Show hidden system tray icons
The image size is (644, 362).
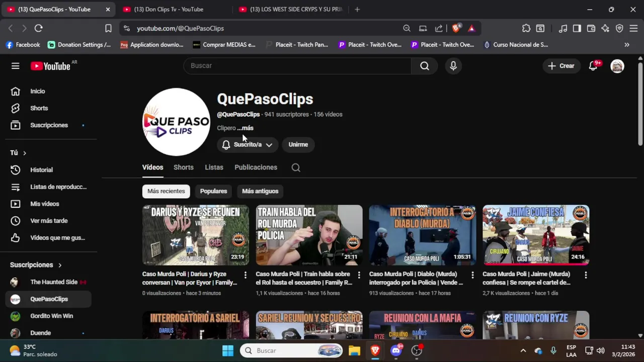point(523,351)
